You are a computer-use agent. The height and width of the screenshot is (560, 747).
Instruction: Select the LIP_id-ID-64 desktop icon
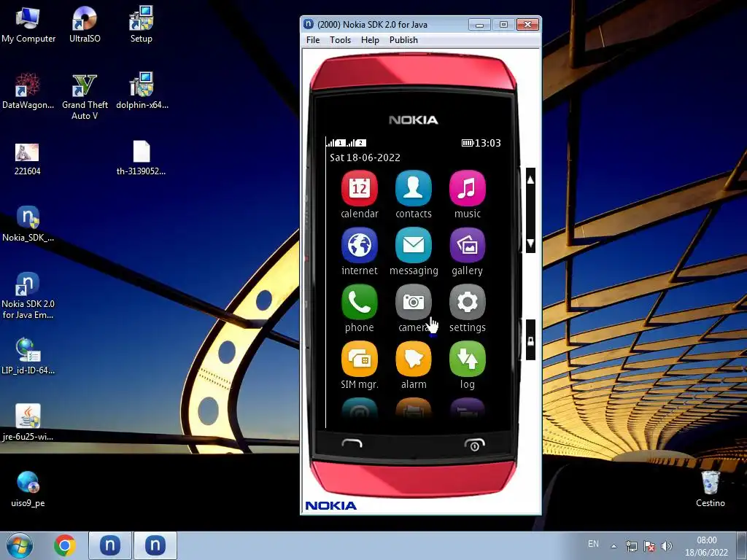28,356
